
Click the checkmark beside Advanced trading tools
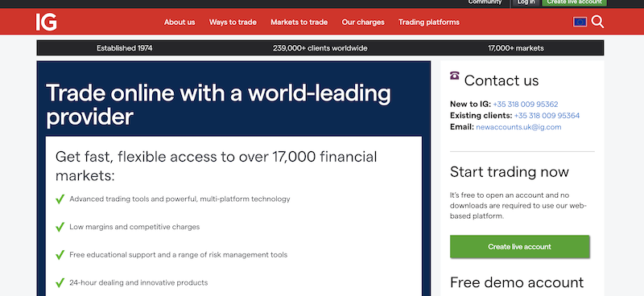[x=60, y=199]
